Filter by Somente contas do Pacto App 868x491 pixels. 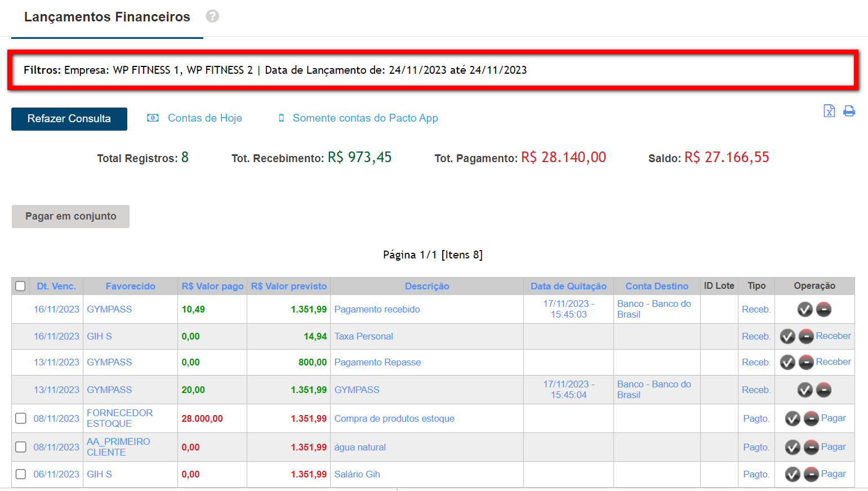pos(365,118)
